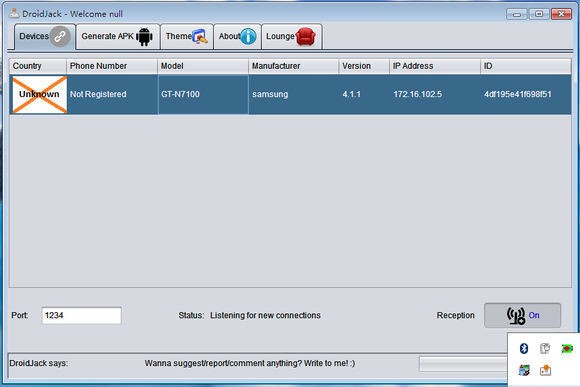Screen dimensions: 580x387
Task: Select the GT-N7100 device row
Action: click(x=290, y=94)
